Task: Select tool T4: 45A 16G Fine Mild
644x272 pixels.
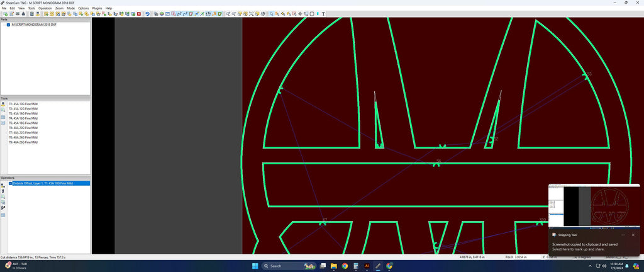Action: pos(23,118)
